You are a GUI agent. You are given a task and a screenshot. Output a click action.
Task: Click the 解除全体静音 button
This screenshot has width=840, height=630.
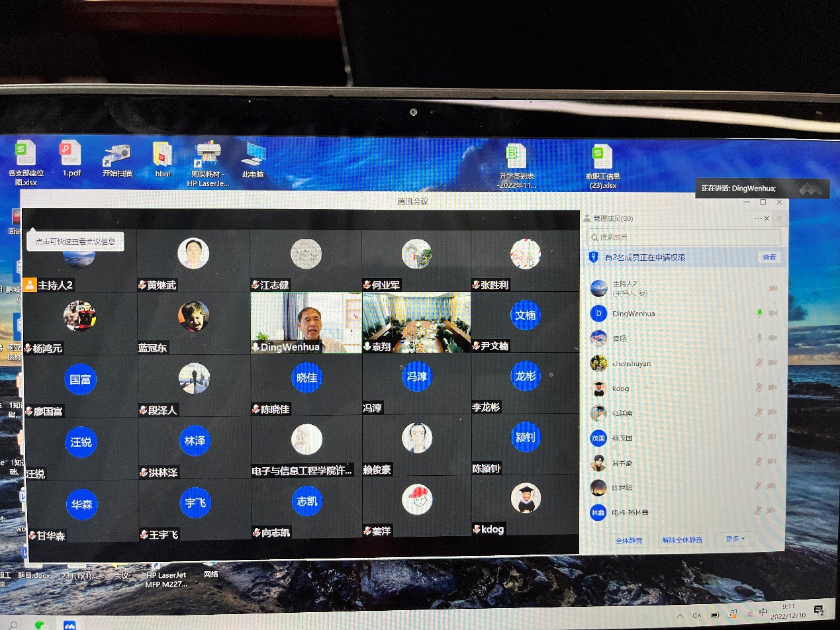[682, 540]
